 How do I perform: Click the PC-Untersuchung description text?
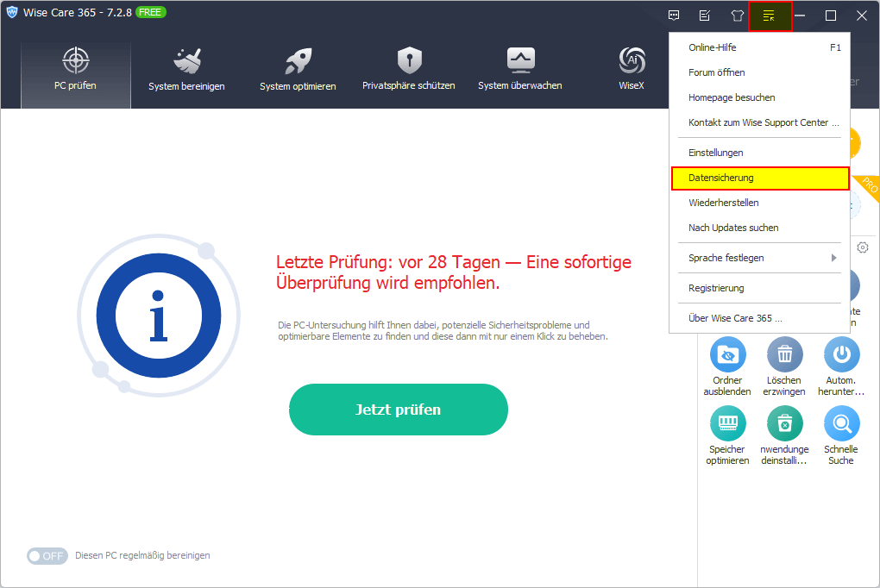coord(443,330)
